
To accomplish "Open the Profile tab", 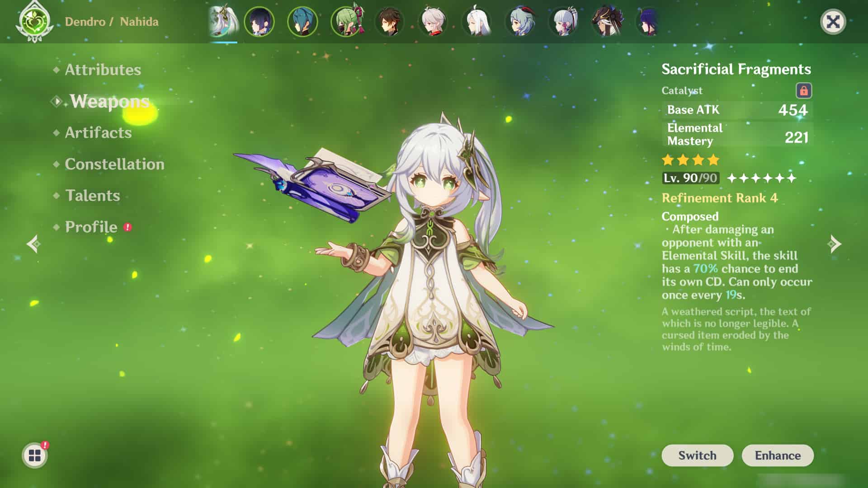I will [91, 227].
